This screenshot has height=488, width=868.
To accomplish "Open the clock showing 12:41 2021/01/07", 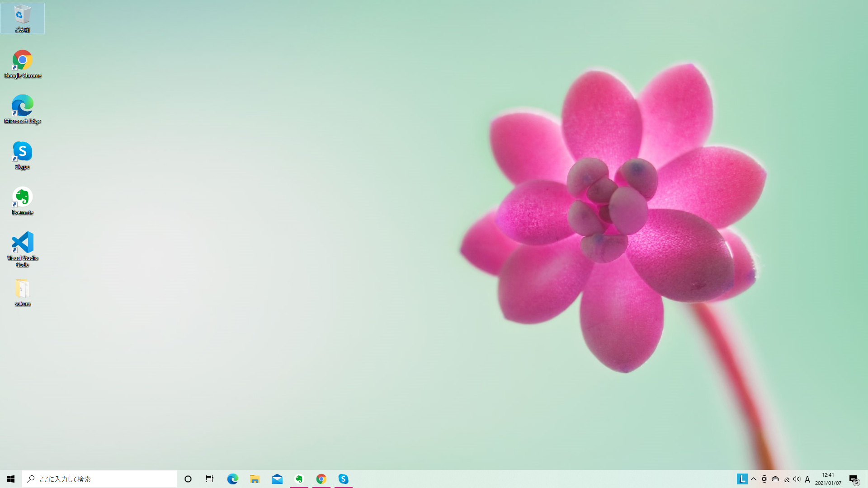I will click(x=828, y=479).
